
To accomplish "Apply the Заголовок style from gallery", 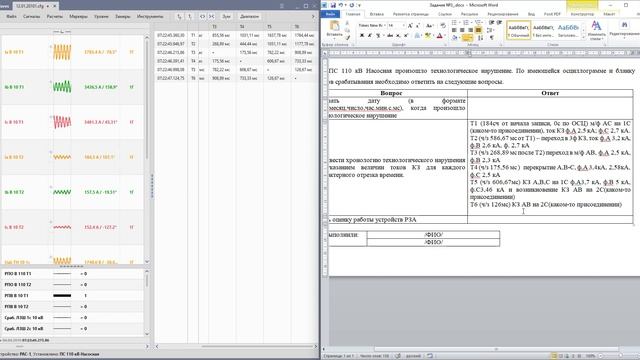I will (568, 30).
